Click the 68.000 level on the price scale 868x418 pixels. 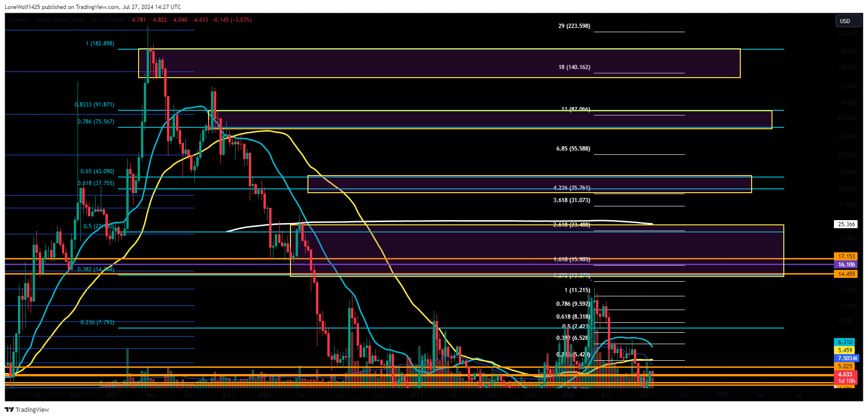(x=848, y=137)
